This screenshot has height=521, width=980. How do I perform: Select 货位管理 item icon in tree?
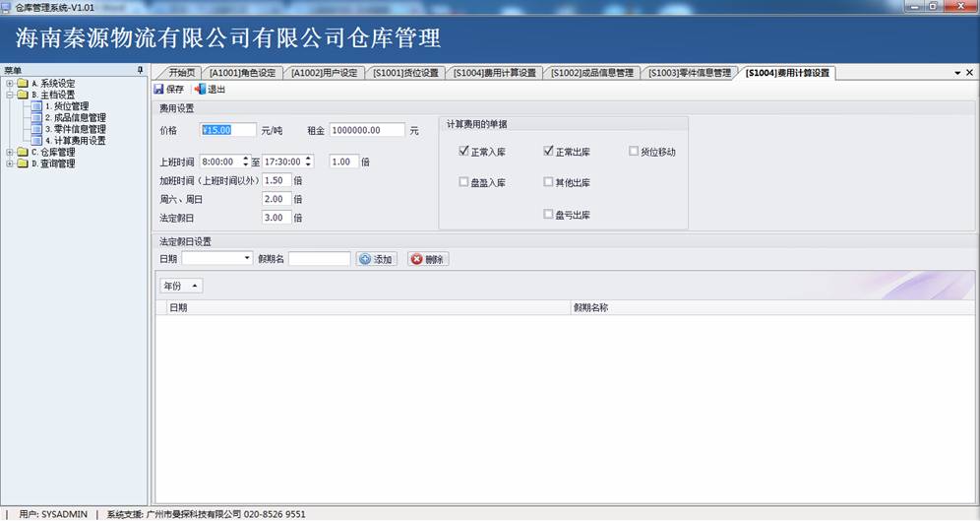36,106
